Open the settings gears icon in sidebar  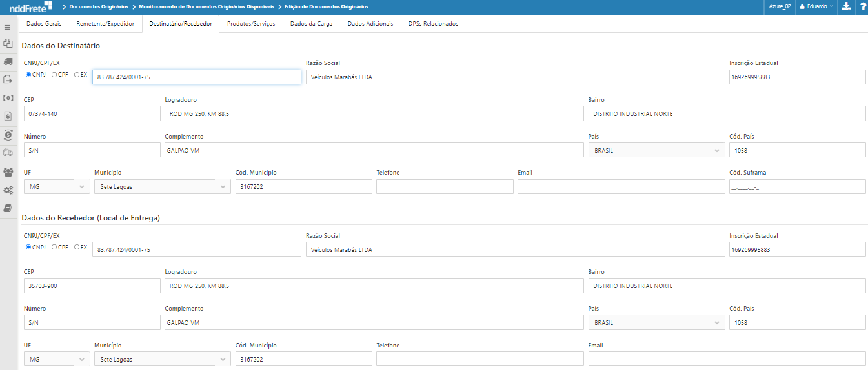click(x=8, y=190)
